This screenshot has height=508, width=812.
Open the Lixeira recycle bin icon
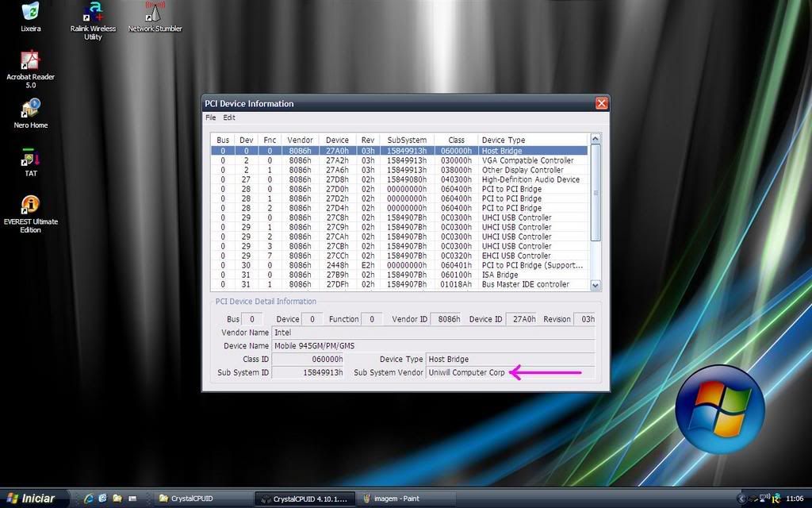(x=30, y=13)
